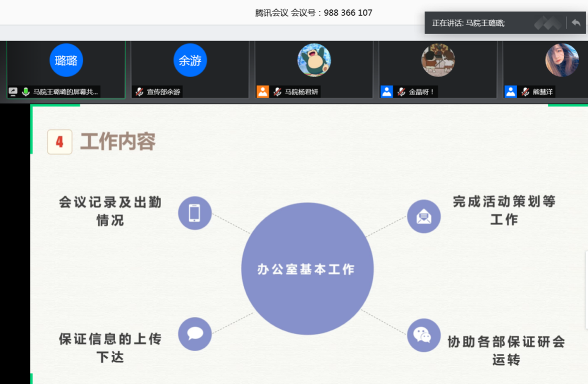The image size is (588, 384).
Task: Click the blue user icon beside 金晶呀!
Action: pos(386,92)
